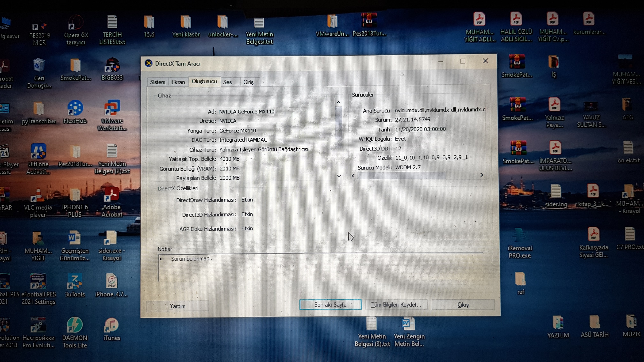Click the DirectX Tanı Aracı title icon
This screenshot has height=362, width=644.
click(x=149, y=64)
